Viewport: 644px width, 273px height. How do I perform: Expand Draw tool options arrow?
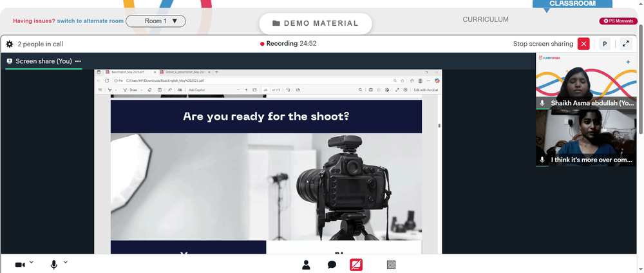(x=141, y=90)
